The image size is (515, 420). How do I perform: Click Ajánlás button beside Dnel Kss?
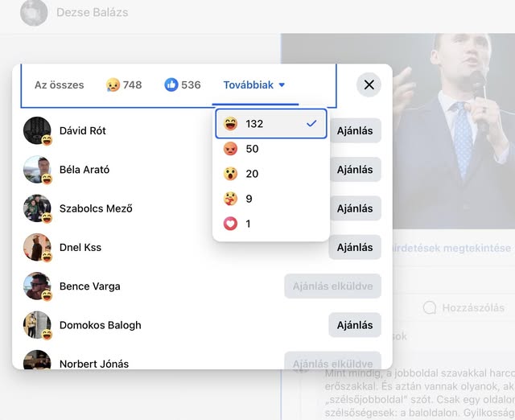pyautogui.click(x=355, y=247)
